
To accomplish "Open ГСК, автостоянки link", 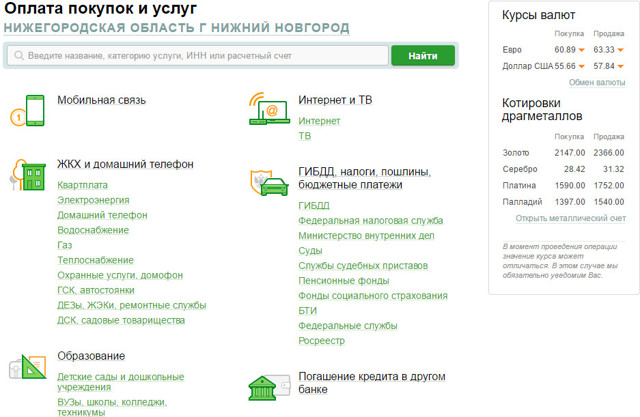I will point(96,290).
